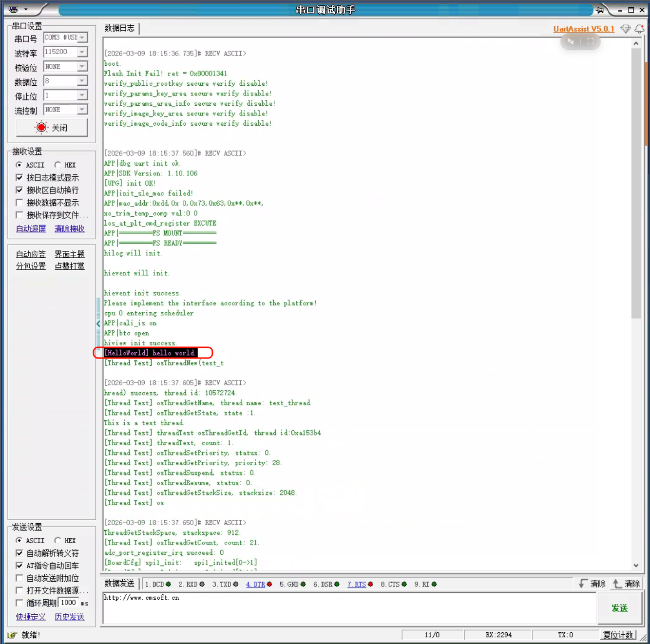Screen dimensions: 650x644
Task: Select ASCII send mode
Action: point(19,540)
